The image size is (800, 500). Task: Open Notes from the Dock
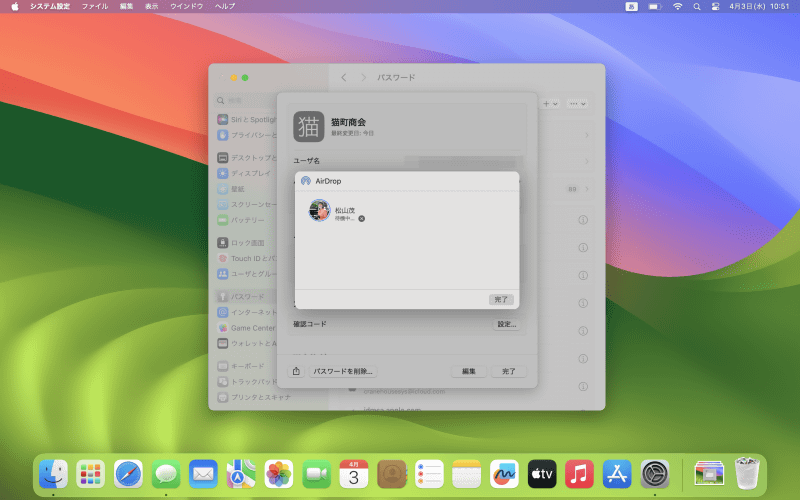click(466, 474)
